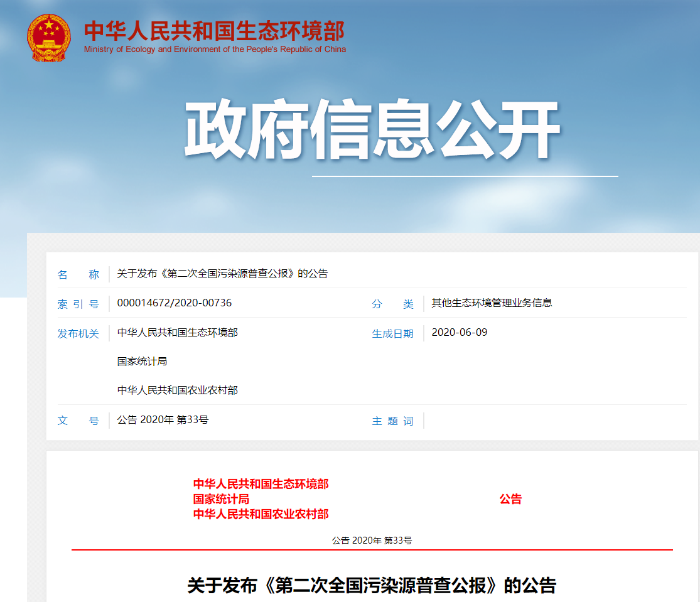
Task: Select issuing agency 中华人民共和国农业农村部 in table
Action: click(177, 390)
